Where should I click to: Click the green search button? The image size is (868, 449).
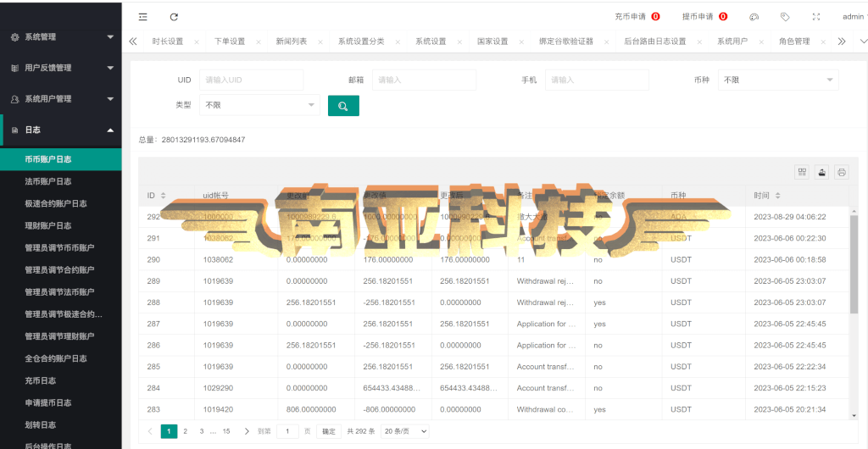click(x=343, y=106)
